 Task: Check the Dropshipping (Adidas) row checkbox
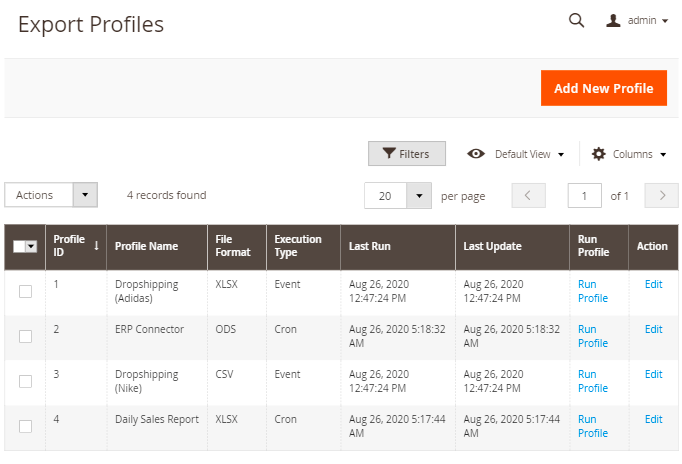pyautogui.click(x=25, y=291)
